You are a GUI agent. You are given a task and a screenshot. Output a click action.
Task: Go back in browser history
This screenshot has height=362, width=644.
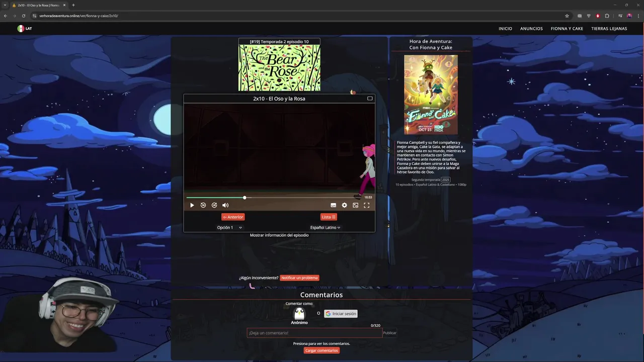click(6, 16)
